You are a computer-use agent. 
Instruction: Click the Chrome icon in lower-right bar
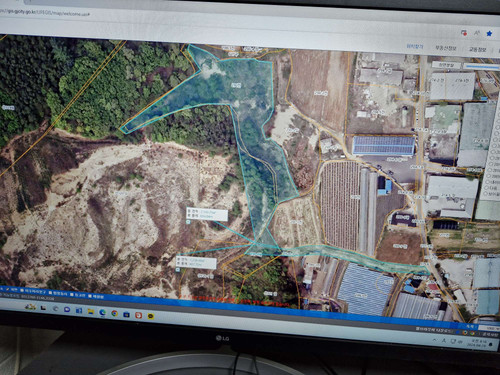point(472,333)
